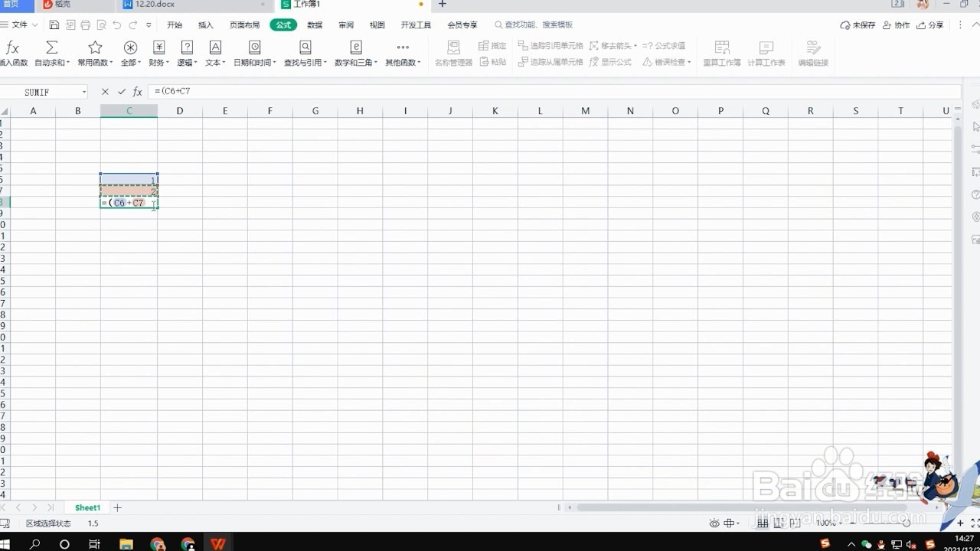Switch to the 审阅 (Review) tab

[x=346, y=25]
